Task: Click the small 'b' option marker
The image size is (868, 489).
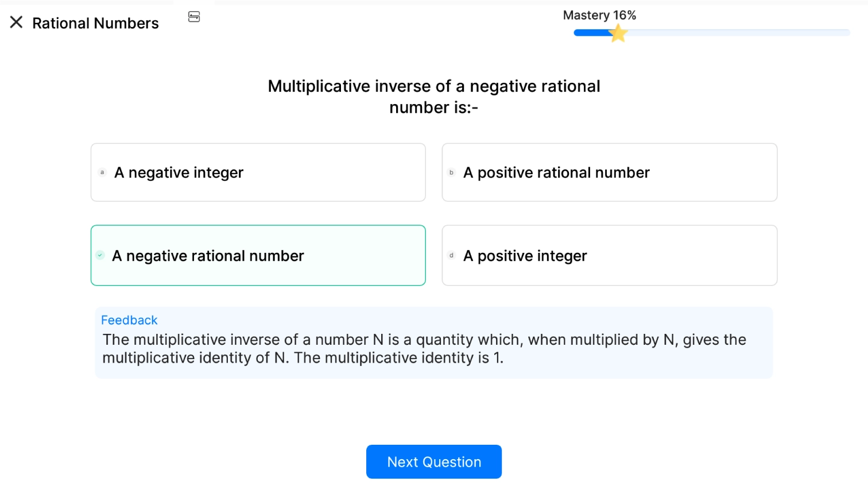Action: (451, 172)
